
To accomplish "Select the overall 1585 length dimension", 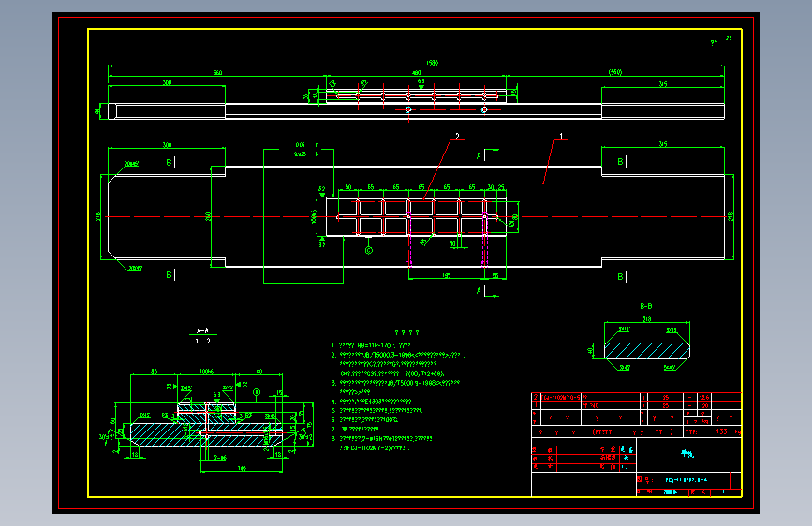I will coord(432,63).
